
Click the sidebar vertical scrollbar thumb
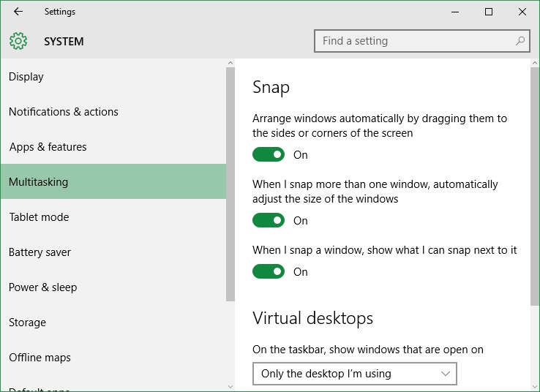pos(230,184)
